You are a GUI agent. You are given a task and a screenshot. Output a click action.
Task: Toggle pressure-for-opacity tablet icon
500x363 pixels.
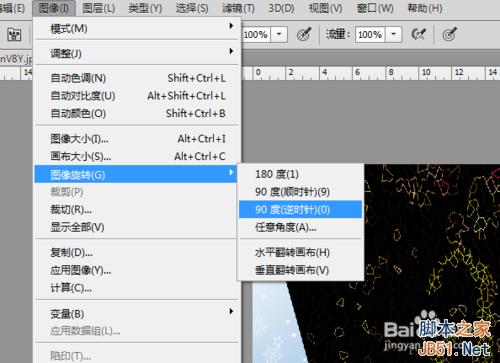pyautogui.click(x=304, y=34)
